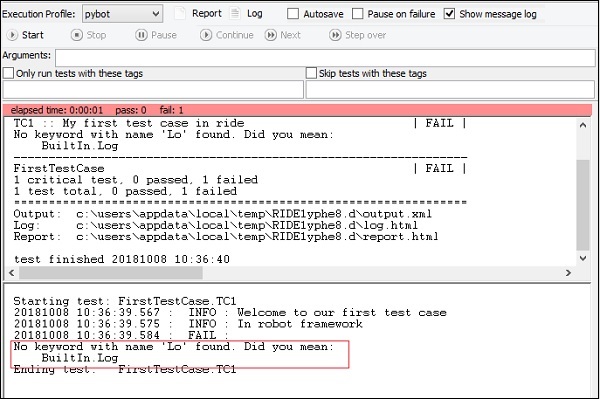Click the horizontal scrollbar thumb
Image resolution: width=600 pixels, height=399 pixels.
point(111,273)
